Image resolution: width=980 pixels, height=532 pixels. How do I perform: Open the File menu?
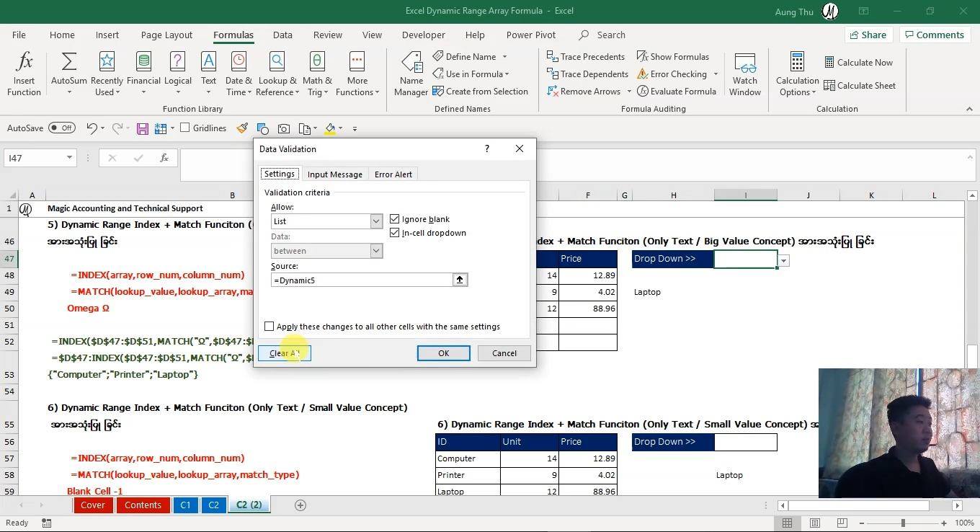[x=19, y=35]
